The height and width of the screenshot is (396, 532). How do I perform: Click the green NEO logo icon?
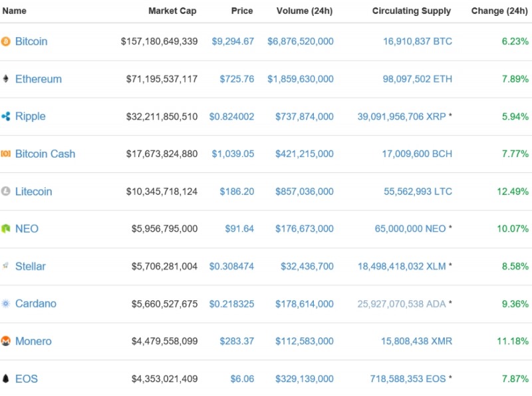pyautogui.click(x=6, y=229)
